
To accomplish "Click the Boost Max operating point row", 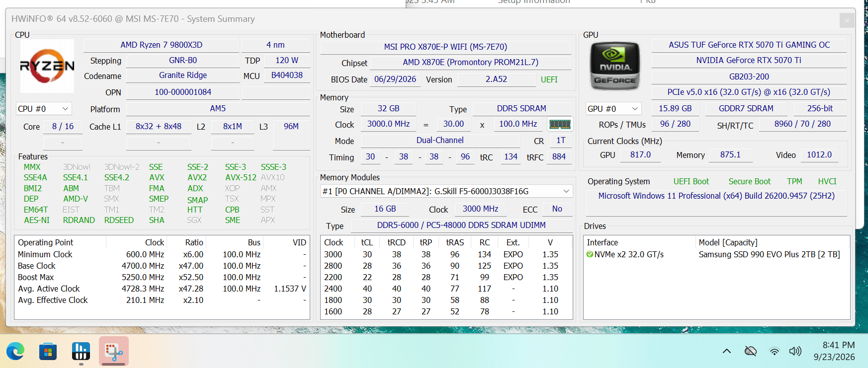I will (162, 277).
